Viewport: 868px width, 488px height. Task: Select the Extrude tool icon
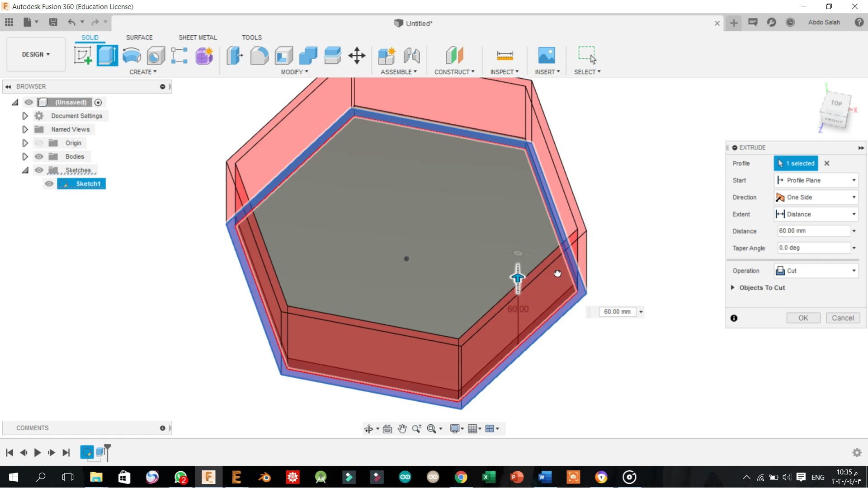[x=107, y=56]
